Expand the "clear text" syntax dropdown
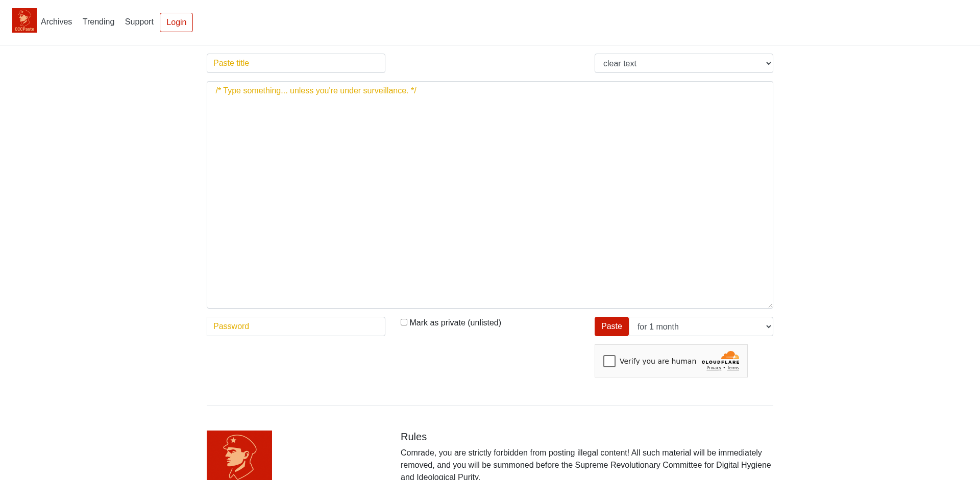Screen dimensions: 980x480 coord(683,63)
